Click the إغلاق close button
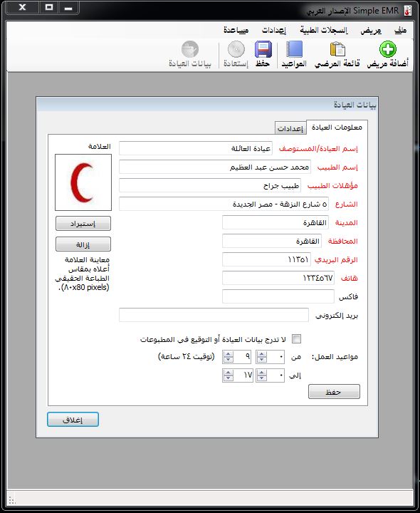 pyautogui.click(x=73, y=420)
